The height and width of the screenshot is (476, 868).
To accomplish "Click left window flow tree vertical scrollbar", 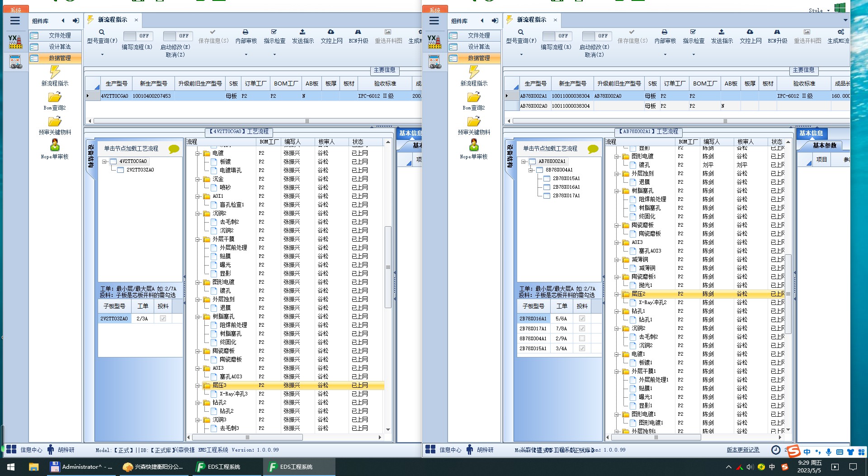I will click(388, 267).
